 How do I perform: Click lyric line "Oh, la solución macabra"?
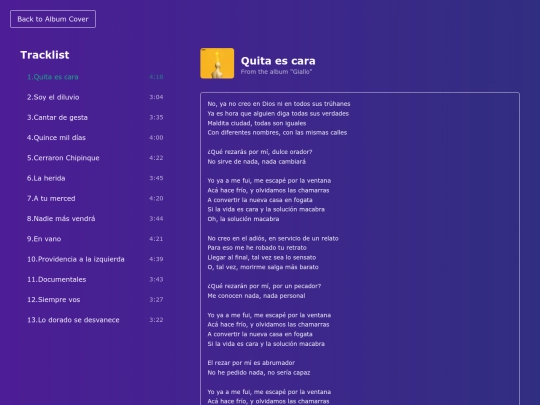click(x=243, y=219)
